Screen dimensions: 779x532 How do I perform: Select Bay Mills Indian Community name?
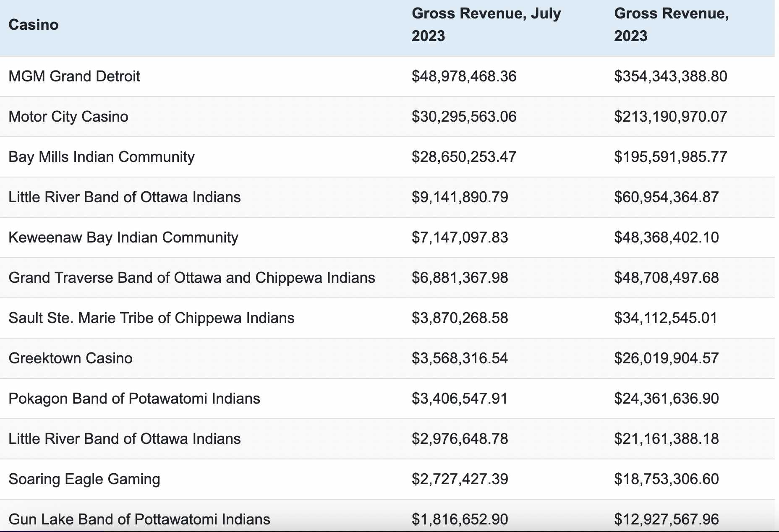(102, 157)
